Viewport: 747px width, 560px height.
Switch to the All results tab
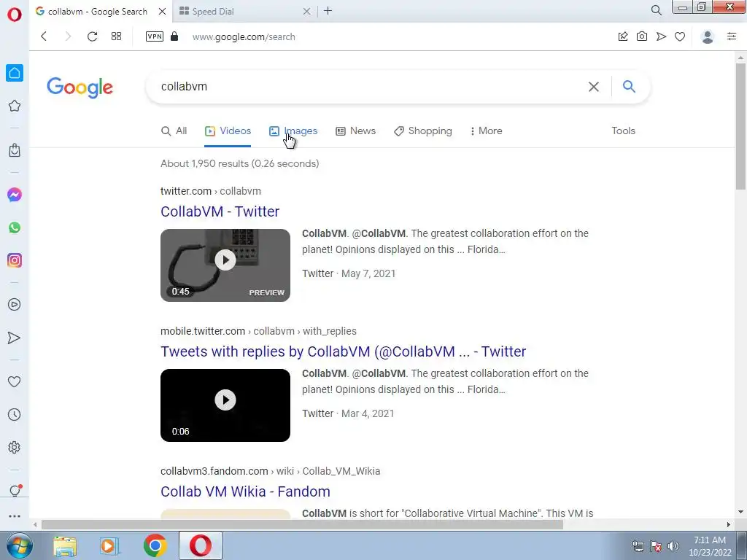pos(174,131)
